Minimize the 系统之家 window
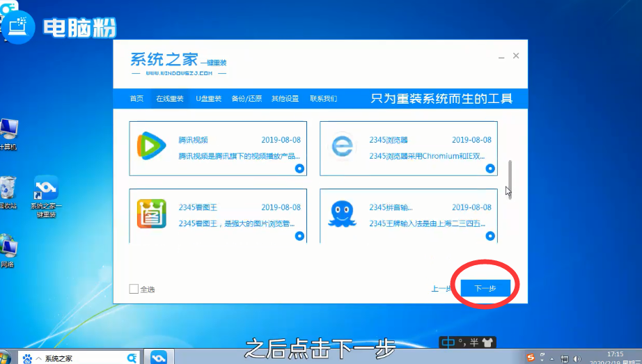This screenshot has width=642, height=364. pyautogui.click(x=501, y=56)
